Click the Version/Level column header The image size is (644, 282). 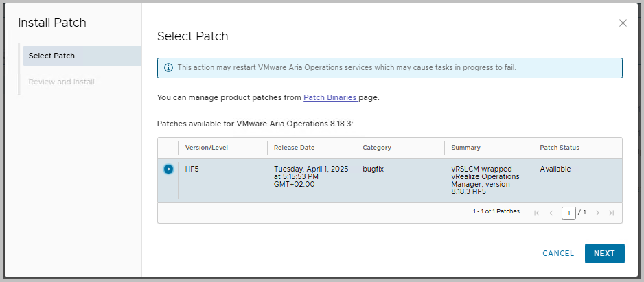pyautogui.click(x=207, y=148)
